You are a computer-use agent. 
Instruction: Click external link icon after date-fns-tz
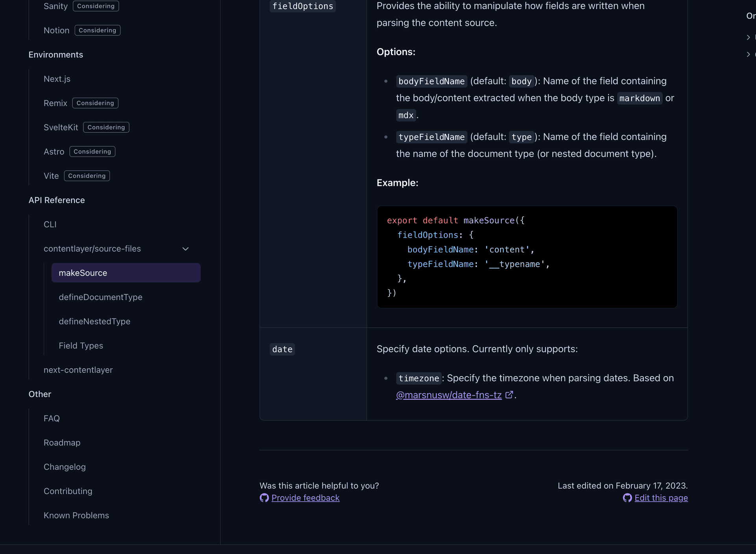pyautogui.click(x=509, y=395)
